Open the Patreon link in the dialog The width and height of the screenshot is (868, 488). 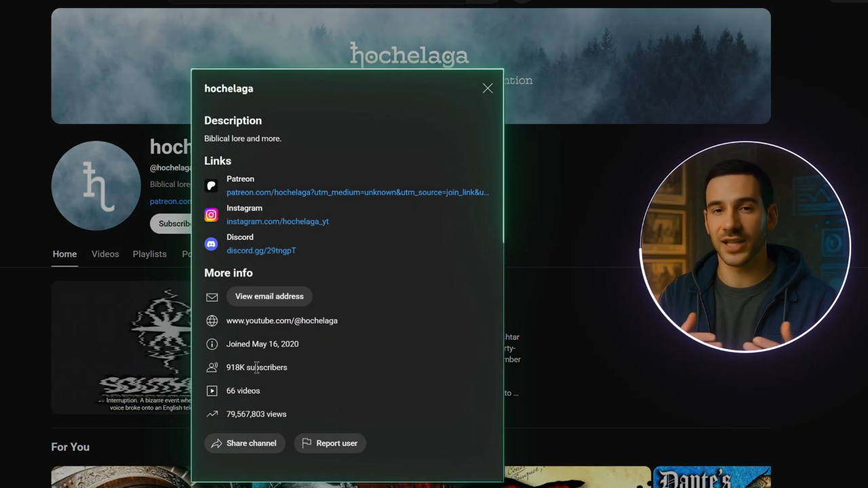pos(357,192)
